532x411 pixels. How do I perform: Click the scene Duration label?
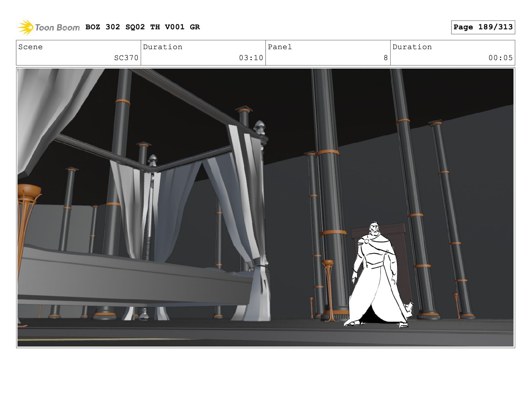[163, 47]
